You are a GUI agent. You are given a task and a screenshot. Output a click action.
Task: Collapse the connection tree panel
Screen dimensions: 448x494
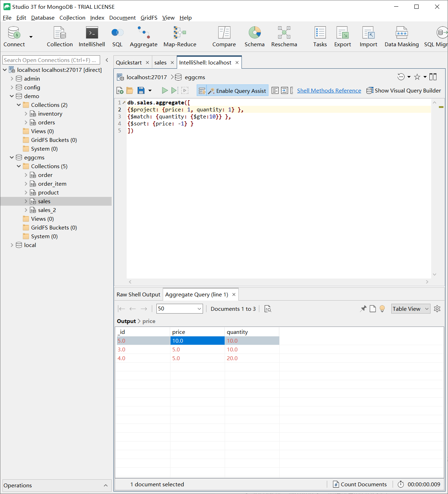point(107,60)
